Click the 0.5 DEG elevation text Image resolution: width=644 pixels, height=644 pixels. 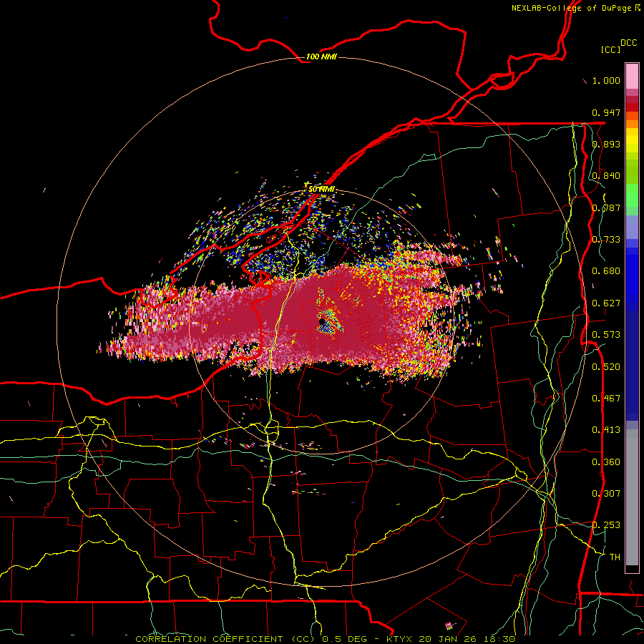coord(345,639)
